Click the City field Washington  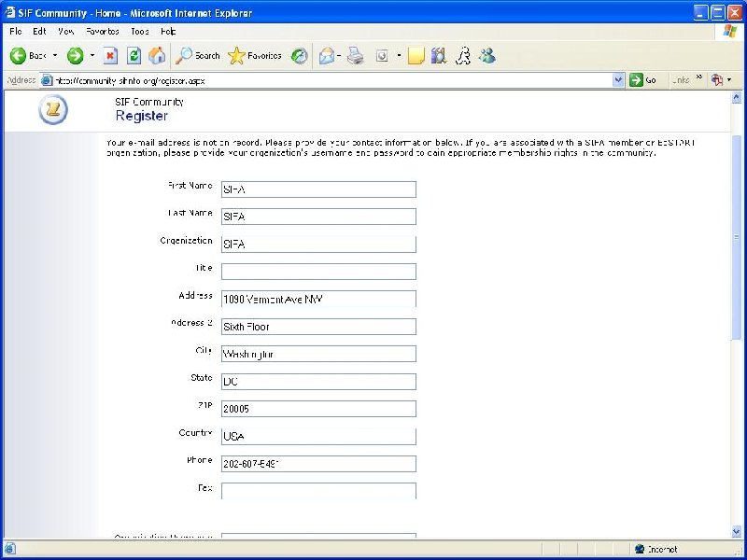coord(318,354)
